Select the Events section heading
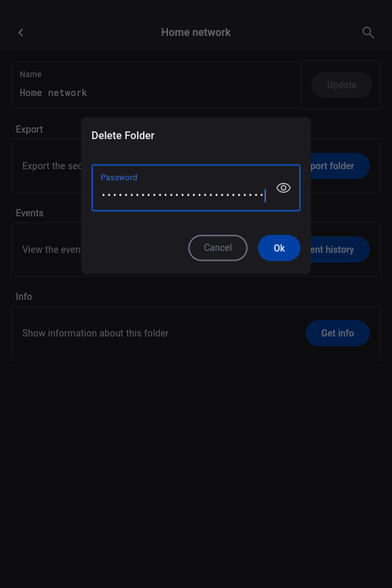 (29, 213)
